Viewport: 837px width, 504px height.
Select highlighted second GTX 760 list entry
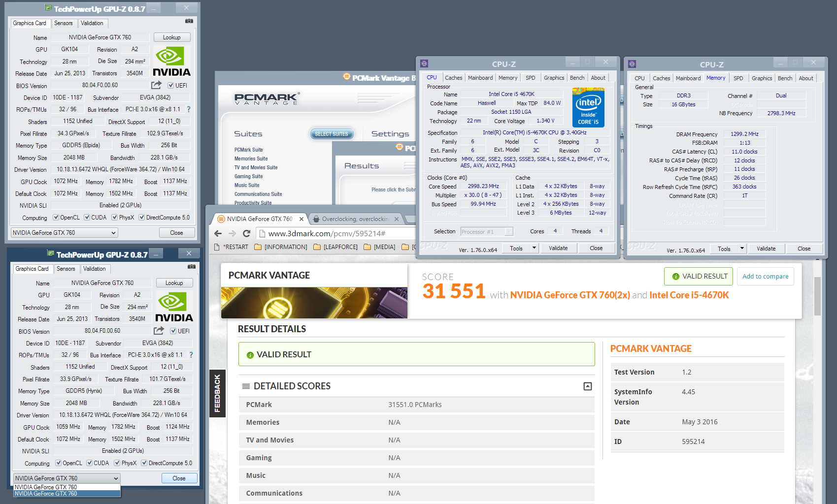67,494
